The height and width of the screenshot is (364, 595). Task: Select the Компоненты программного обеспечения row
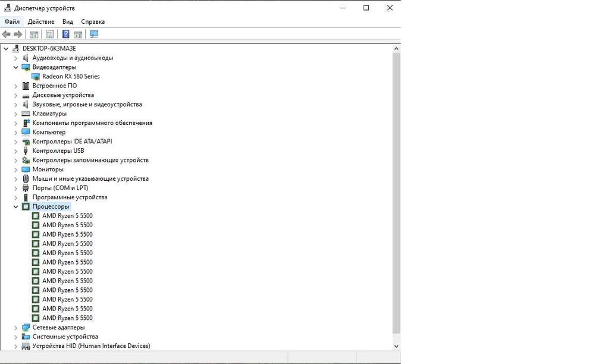pos(92,123)
